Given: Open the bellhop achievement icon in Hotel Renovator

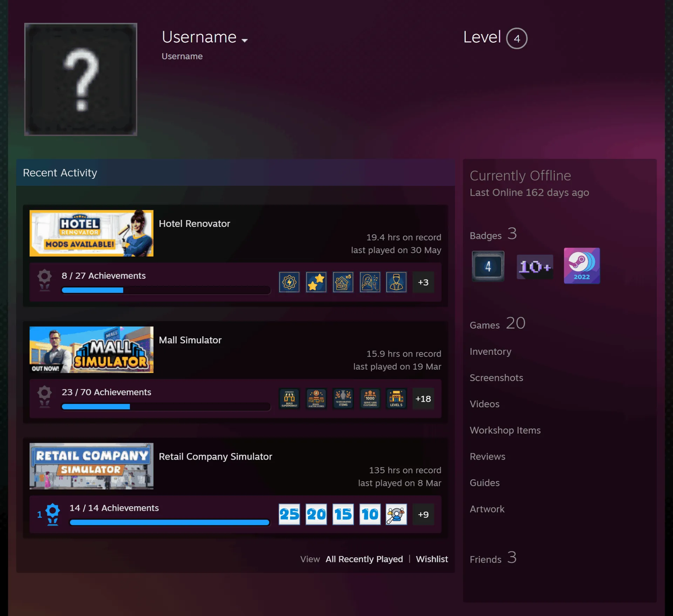Looking at the screenshot, I should tap(396, 282).
